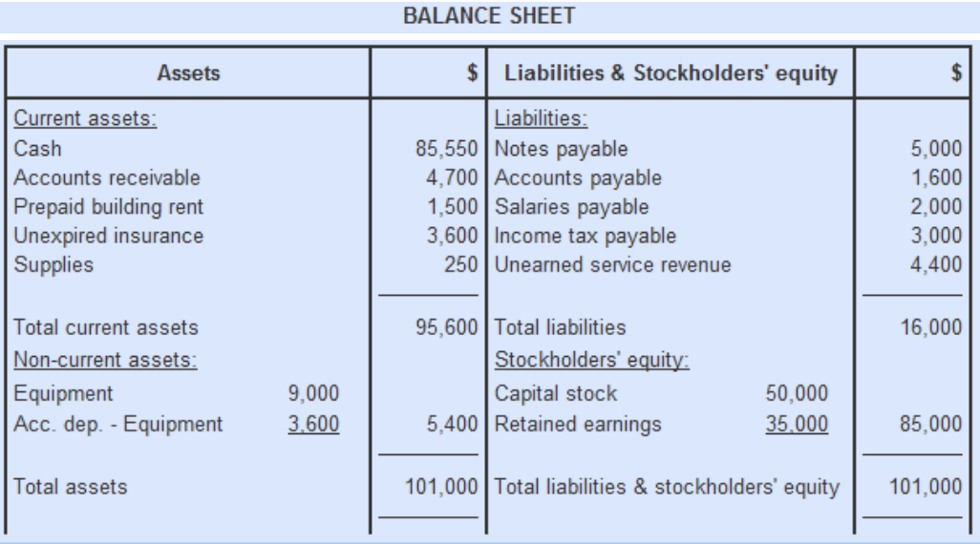The image size is (980, 544).
Task: Click the Non-current assets: heading
Action: pyautogui.click(x=105, y=360)
